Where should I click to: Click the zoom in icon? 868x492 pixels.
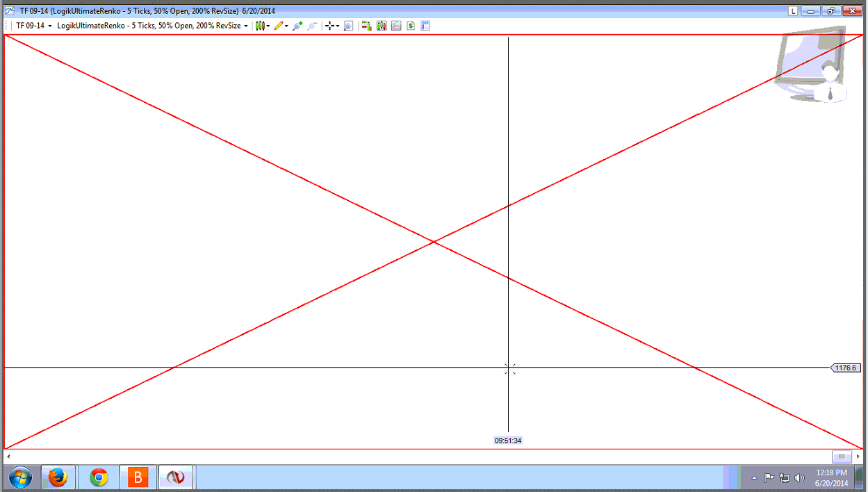[297, 26]
